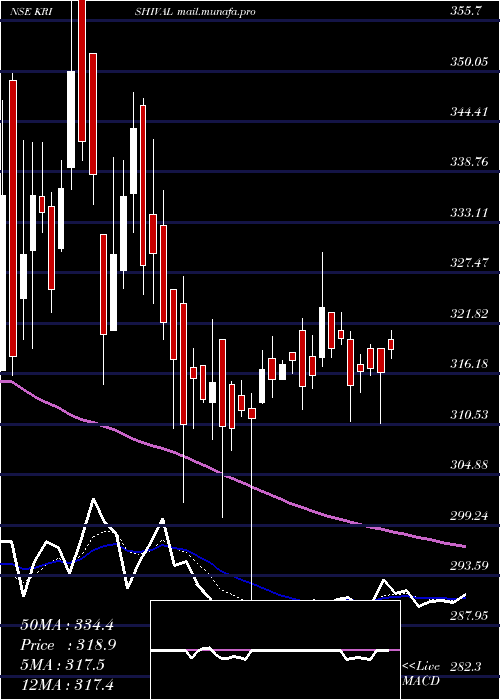The width and height of the screenshot is (500, 700).
Task: Click the 355.7 price axis label
Action: [x=466, y=12]
